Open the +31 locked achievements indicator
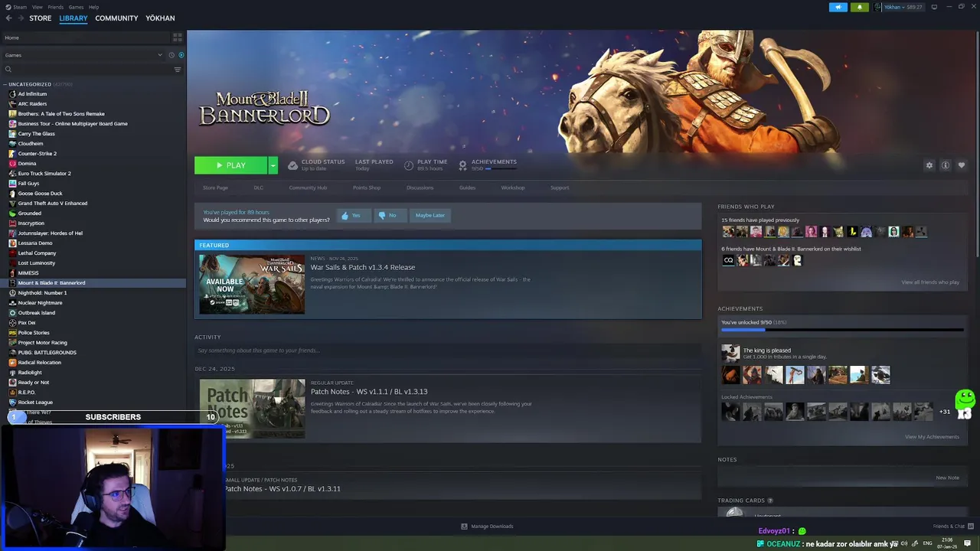 pyautogui.click(x=945, y=412)
